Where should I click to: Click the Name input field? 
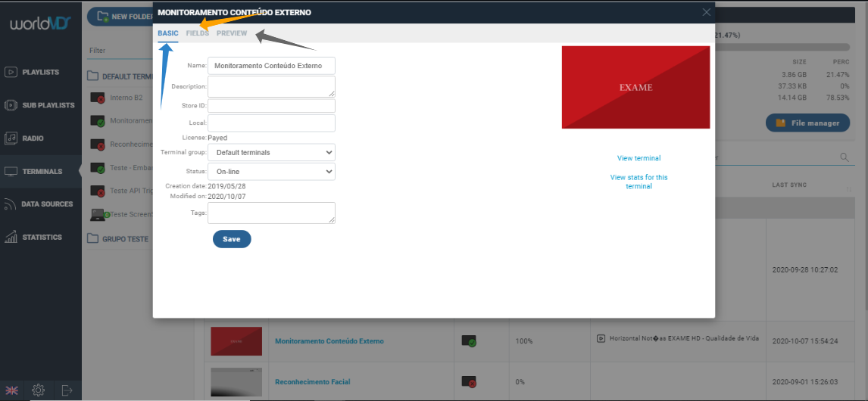(x=271, y=65)
